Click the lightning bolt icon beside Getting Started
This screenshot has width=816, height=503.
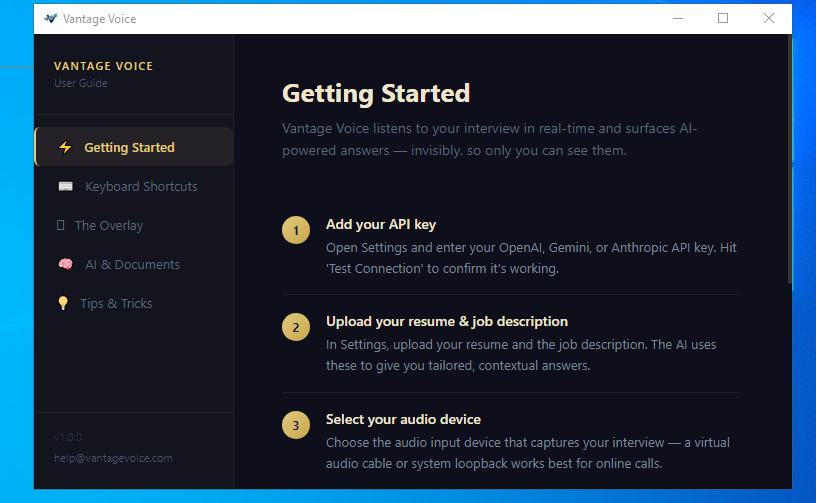[x=65, y=147]
